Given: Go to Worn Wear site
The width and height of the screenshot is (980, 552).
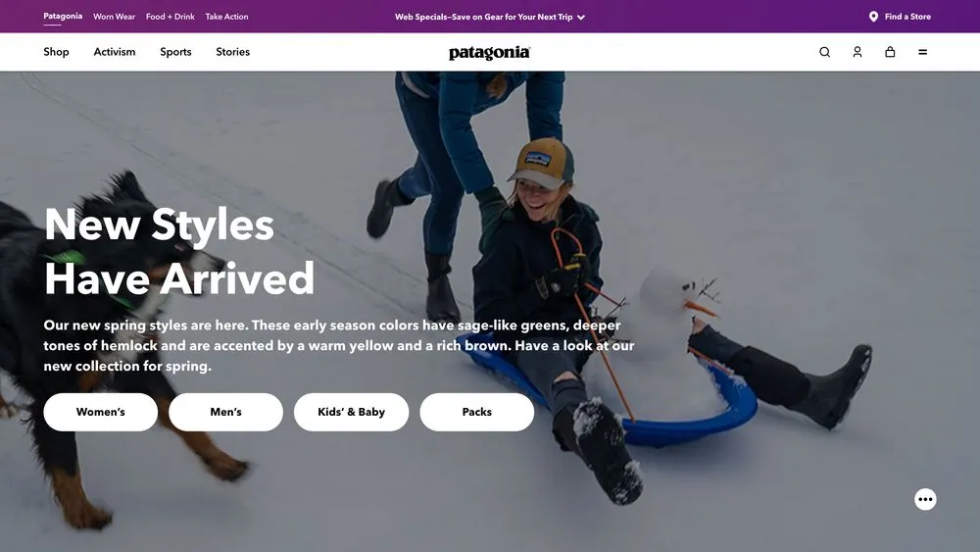Looking at the screenshot, I should 114,17.
